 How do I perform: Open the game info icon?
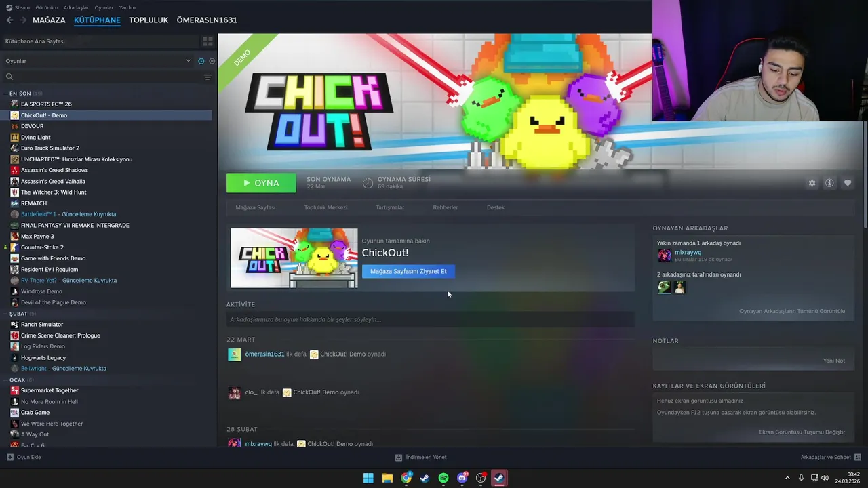[x=829, y=183]
